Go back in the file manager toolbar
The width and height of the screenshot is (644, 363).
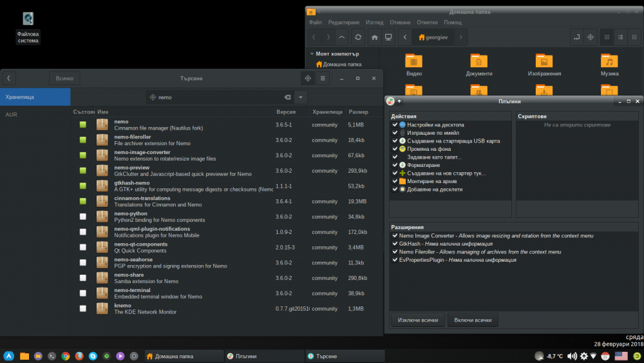314,37
